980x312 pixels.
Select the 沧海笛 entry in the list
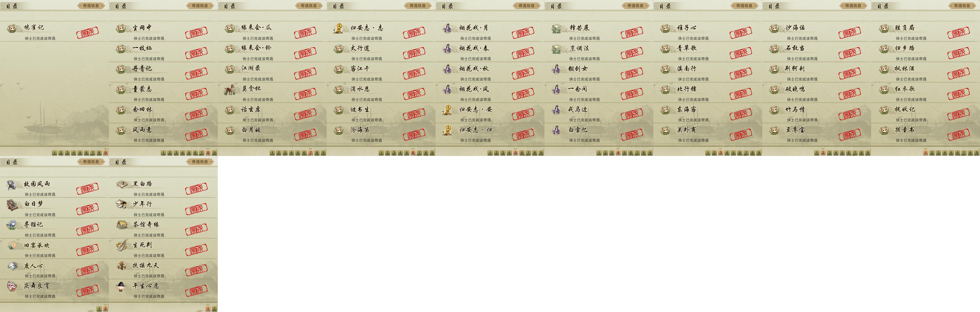point(381,134)
